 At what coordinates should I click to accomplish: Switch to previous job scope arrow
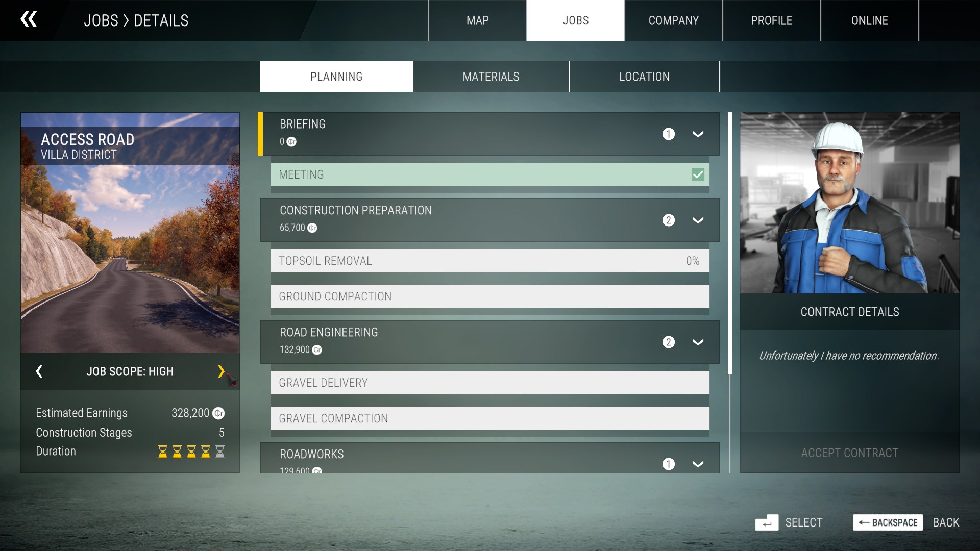[x=39, y=371]
